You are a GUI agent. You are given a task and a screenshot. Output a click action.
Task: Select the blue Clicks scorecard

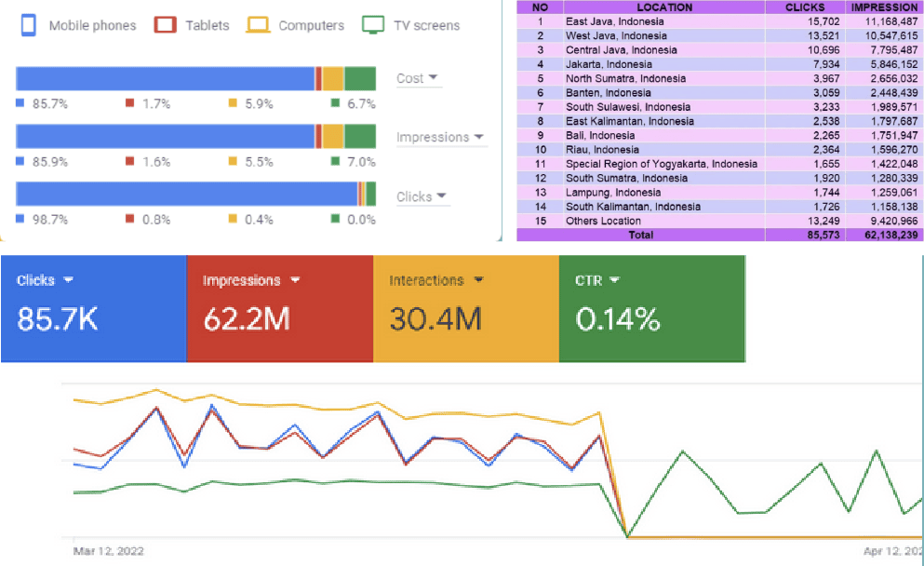tap(93, 305)
